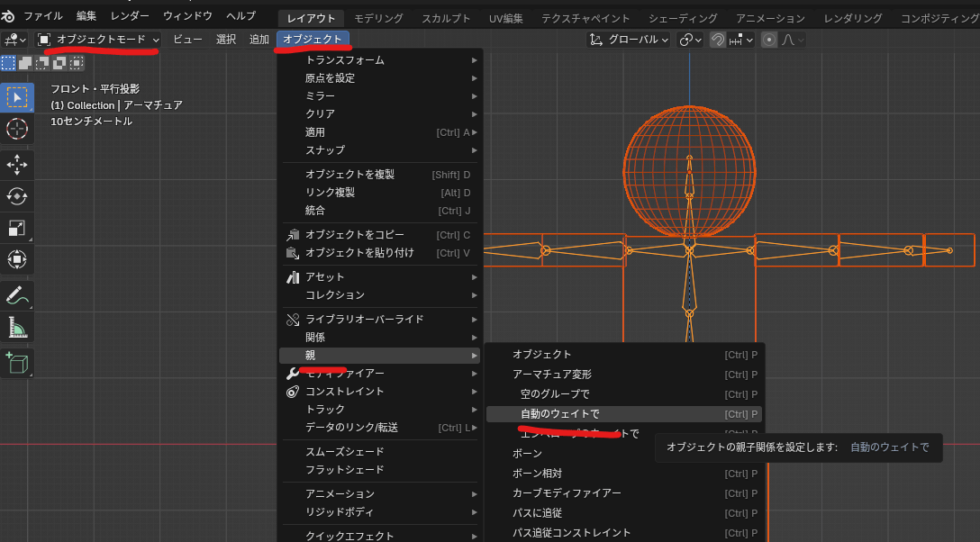Viewport: 980px width, 542px height.
Task: Activate the Rotate tool
Action: (x=17, y=196)
